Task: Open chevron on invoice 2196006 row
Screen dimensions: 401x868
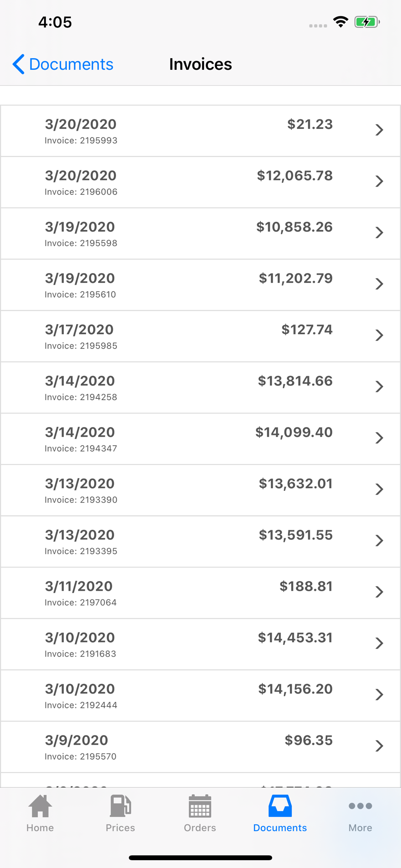Action: click(379, 181)
